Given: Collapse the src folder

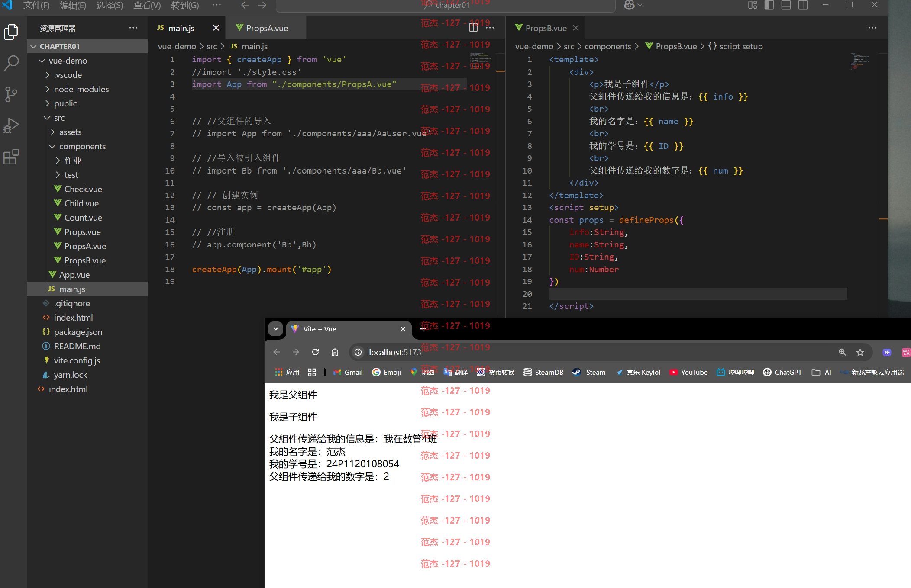Looking at the screenshot, I should click(x=87, y=118).
